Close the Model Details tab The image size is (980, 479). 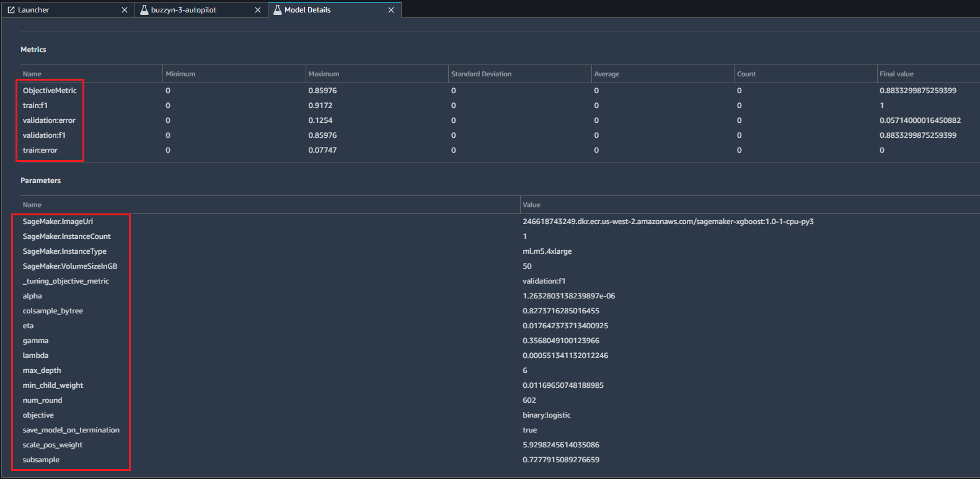coord(391,10)
